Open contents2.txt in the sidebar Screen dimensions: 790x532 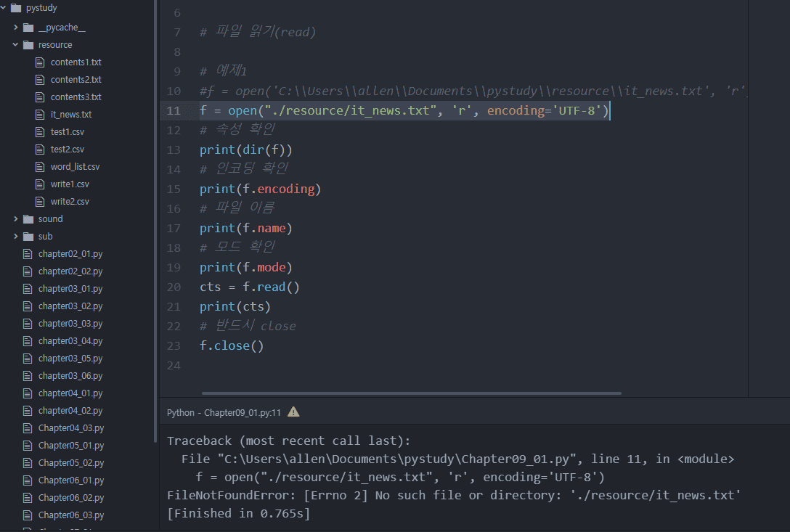[76, 80]
